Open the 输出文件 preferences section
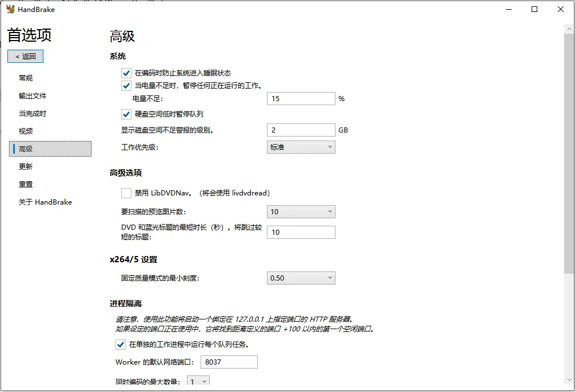Image resolution: width=575 pixels, height=392 pixels. 33,95
